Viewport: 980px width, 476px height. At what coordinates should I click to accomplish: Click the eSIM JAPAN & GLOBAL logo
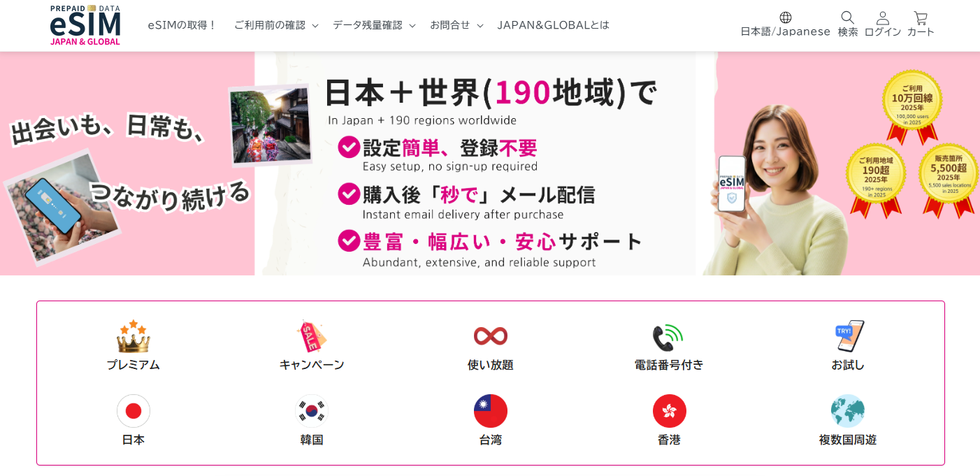click(x=85, y=25)
